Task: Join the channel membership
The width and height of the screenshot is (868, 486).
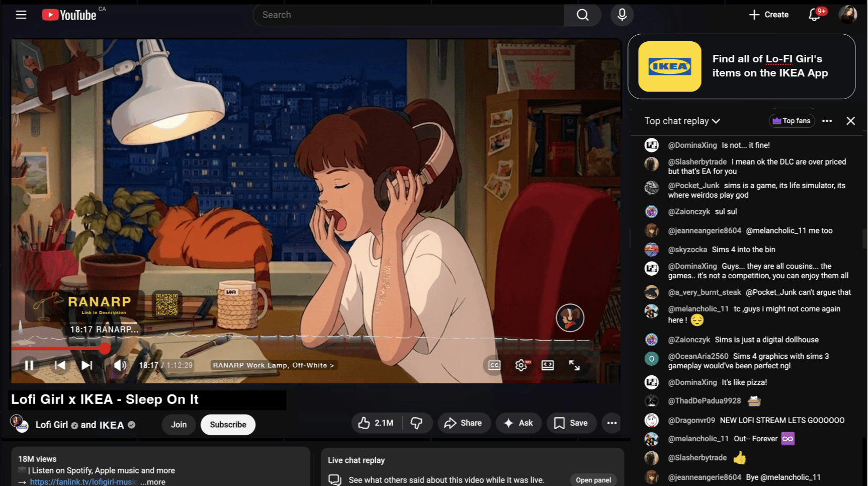Action: tap(179, 425)
